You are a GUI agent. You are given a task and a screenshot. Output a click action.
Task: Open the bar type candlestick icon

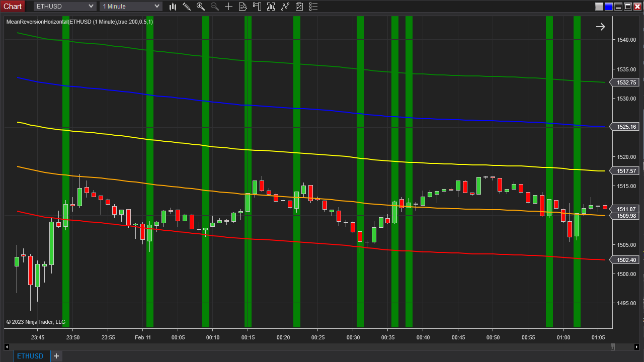(173, 7)
